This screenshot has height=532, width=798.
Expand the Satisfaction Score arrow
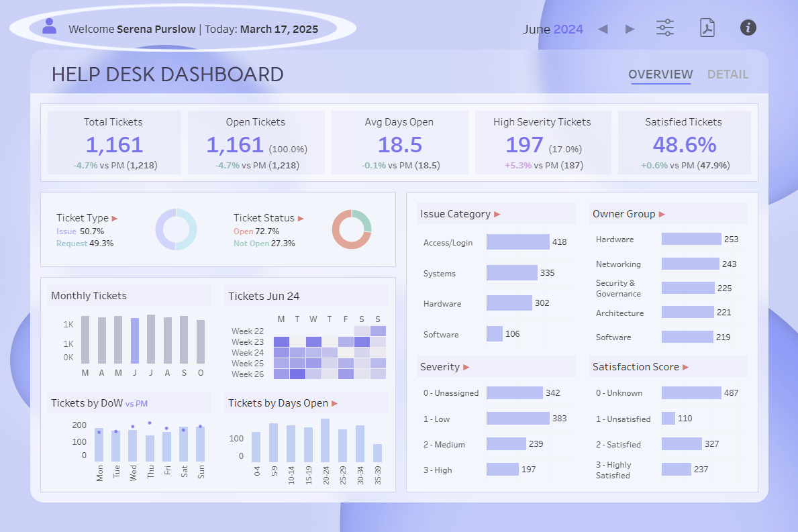pyautogui.click(x=685, y=367)
